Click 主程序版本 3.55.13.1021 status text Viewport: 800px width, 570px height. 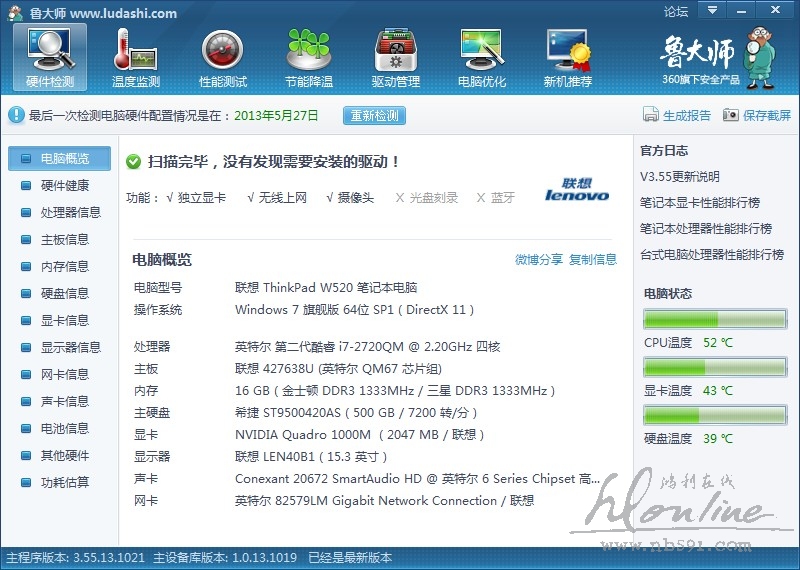76,558
